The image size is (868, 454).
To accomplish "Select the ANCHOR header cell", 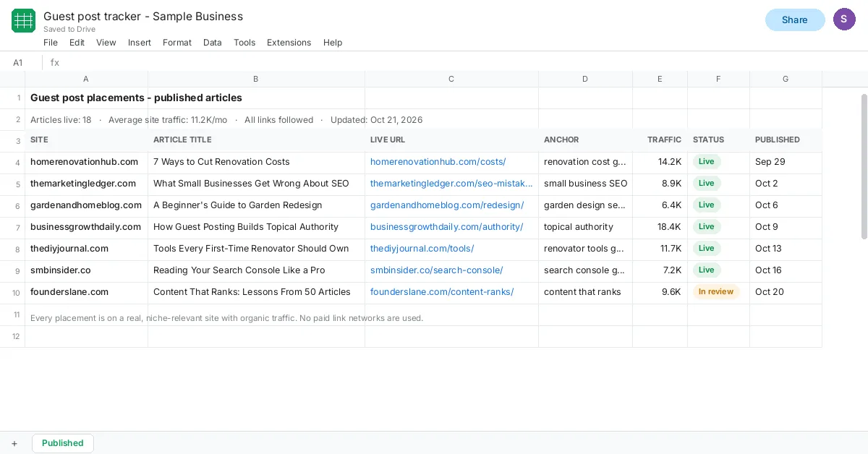I will point(585,141).
